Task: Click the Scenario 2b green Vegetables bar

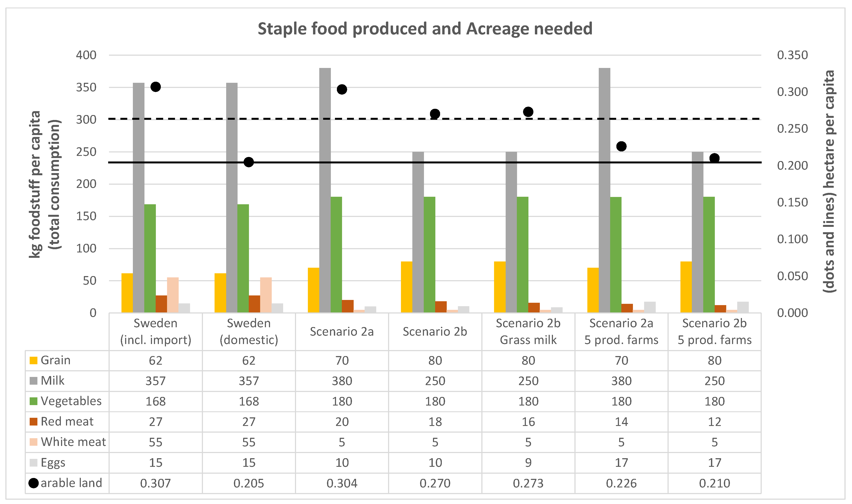Action: pyautogui.click(x=430, y=255)
